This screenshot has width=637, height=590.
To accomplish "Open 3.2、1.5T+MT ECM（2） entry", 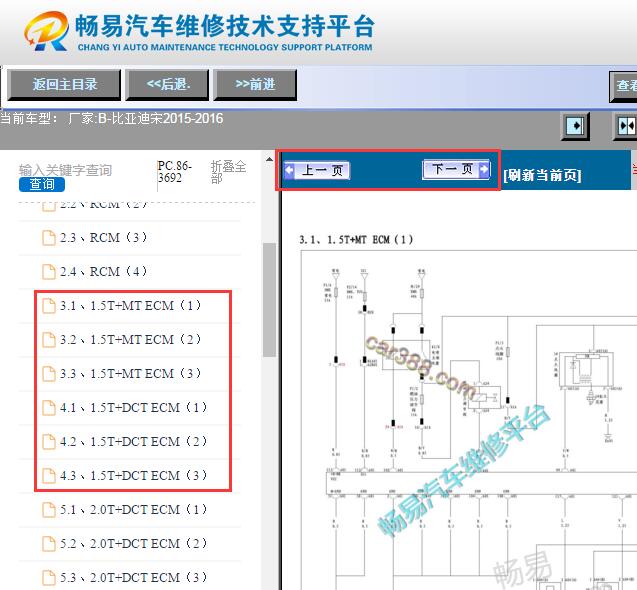I will coord(130,340).
